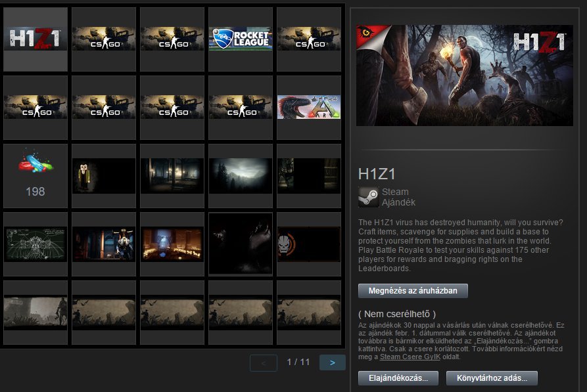Click the large H1Z1 banner artwork
Viewport: 587px width, 392px height.
465,76
